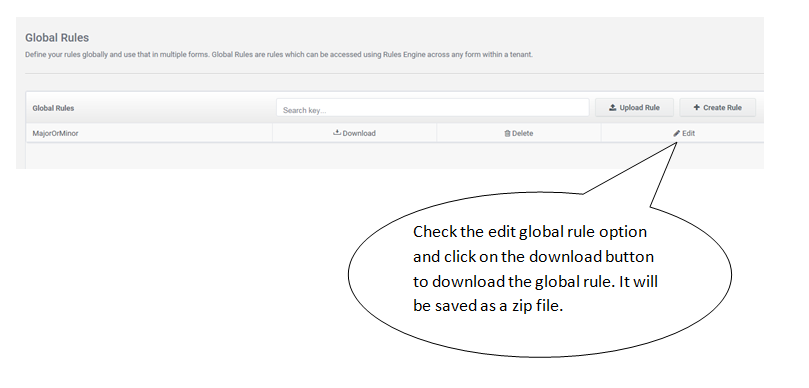Edit the MajorOrMinor rule
This screenshot has height=388, width=809.
point(684,133)
